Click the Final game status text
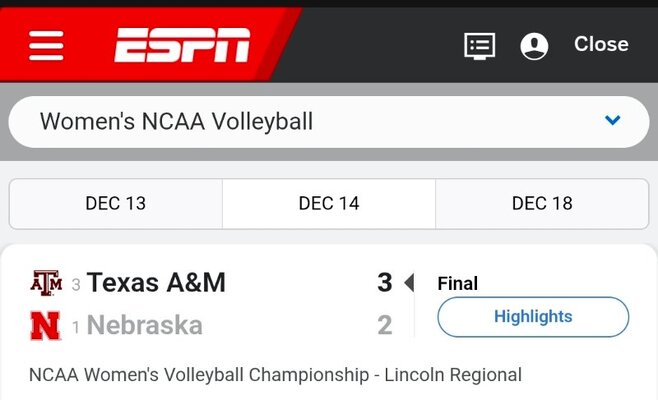658x400 pixels. (x=458, y=284)
